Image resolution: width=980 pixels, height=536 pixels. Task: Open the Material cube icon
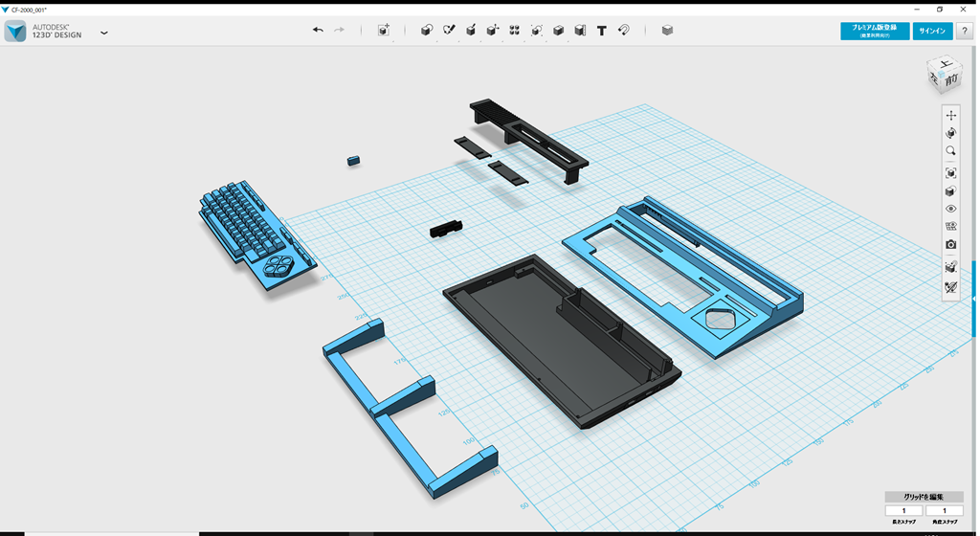point(667,31)
